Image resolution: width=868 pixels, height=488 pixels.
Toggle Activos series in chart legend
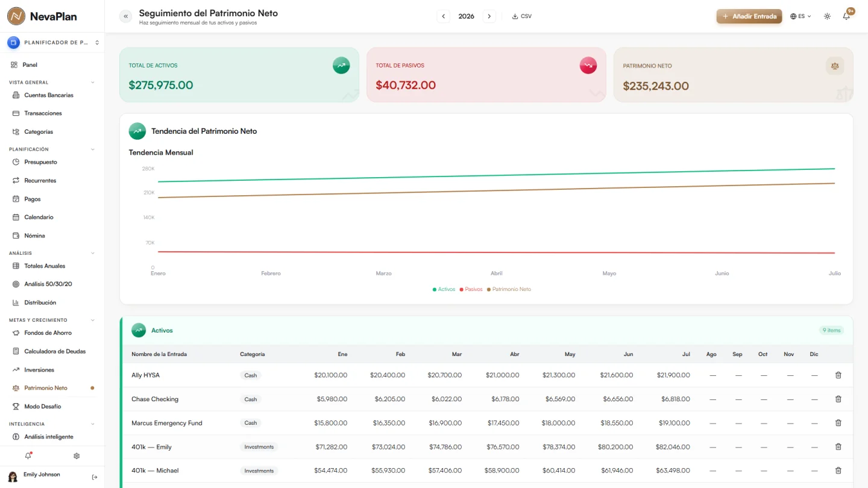pos(444,289)
